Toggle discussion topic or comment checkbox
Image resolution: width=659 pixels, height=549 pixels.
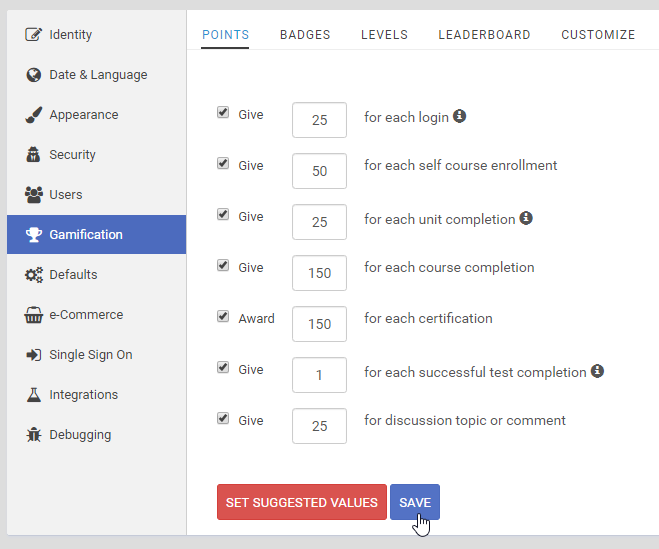223,418
